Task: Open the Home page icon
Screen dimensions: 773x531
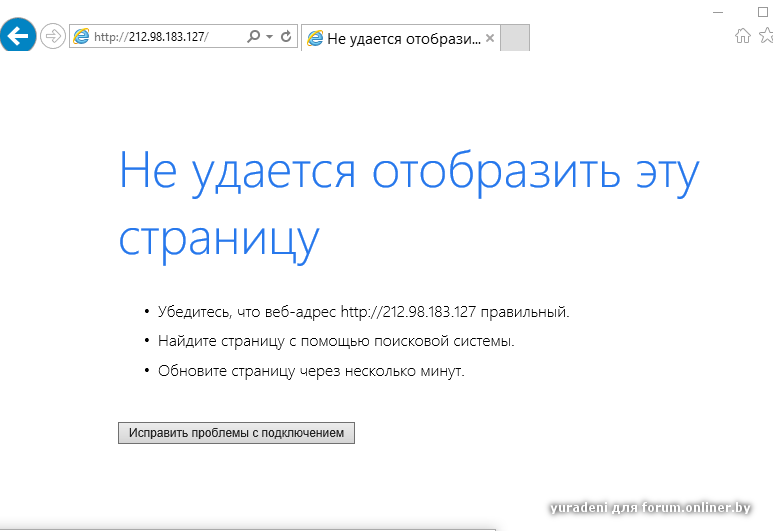Action: click(742, 36)
